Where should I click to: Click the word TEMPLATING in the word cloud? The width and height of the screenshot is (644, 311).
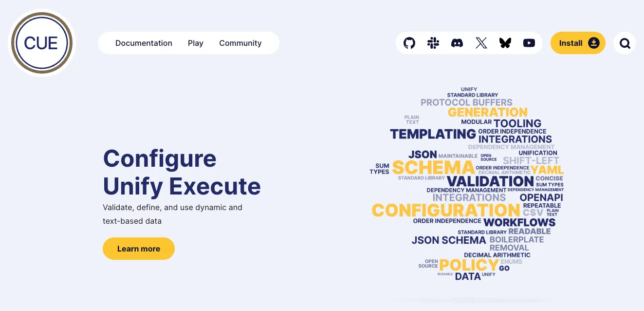click(433, 134)
